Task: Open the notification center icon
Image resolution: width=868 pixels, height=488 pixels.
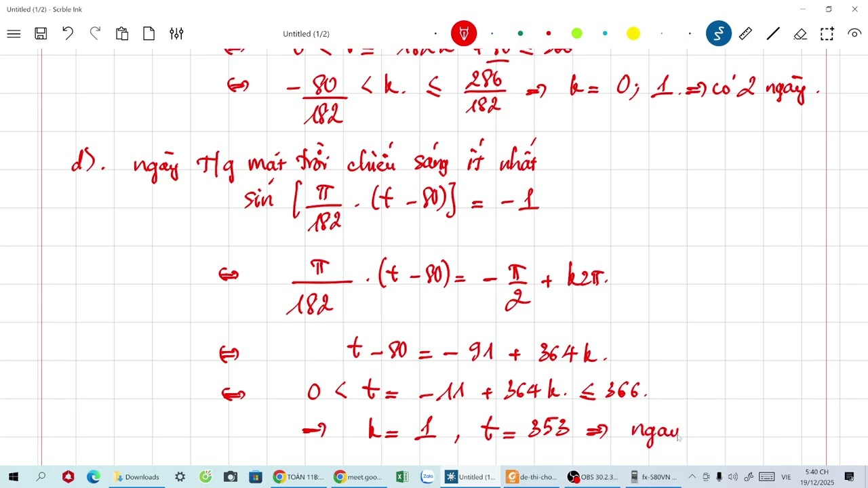Action: point(849,477)
